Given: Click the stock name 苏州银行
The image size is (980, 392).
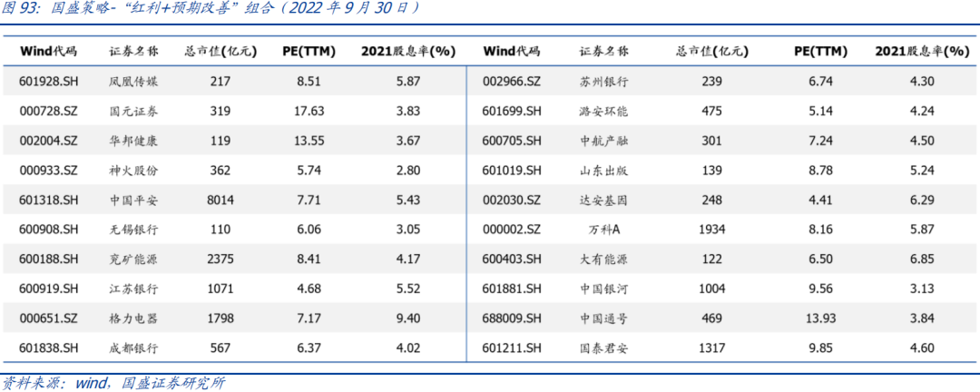Looking at the screenshot, I should [603, 82].
